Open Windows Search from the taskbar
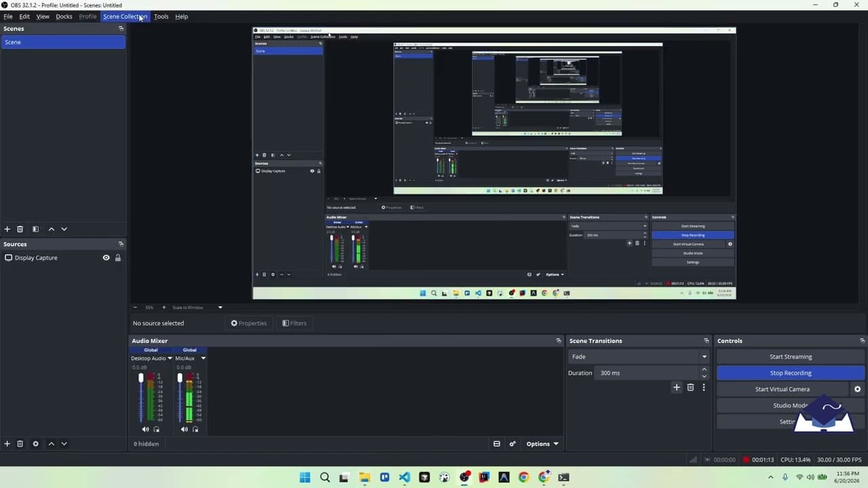 (325, 477)
